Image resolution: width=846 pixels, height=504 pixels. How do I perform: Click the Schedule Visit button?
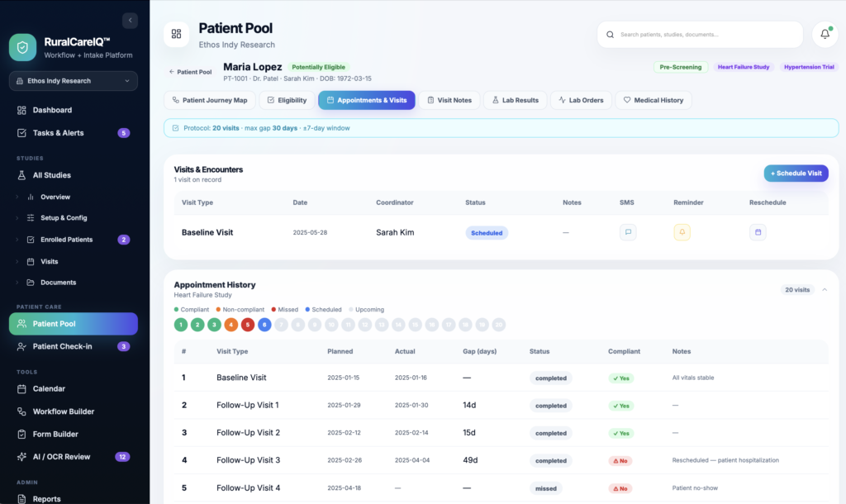[x=796, y=174]
